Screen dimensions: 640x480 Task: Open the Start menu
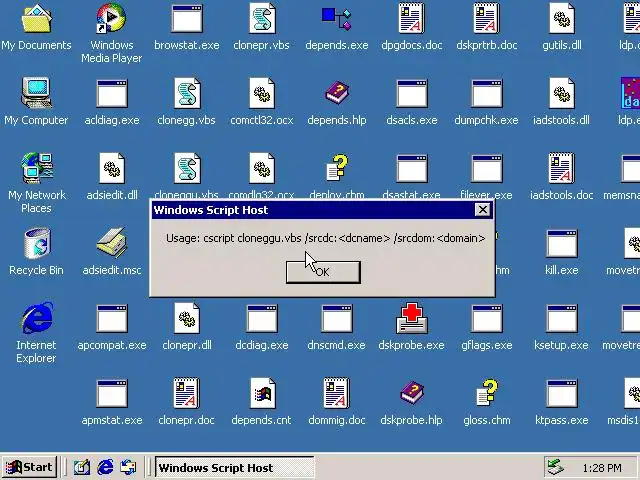pyautogui.click(x=29, y=467)
